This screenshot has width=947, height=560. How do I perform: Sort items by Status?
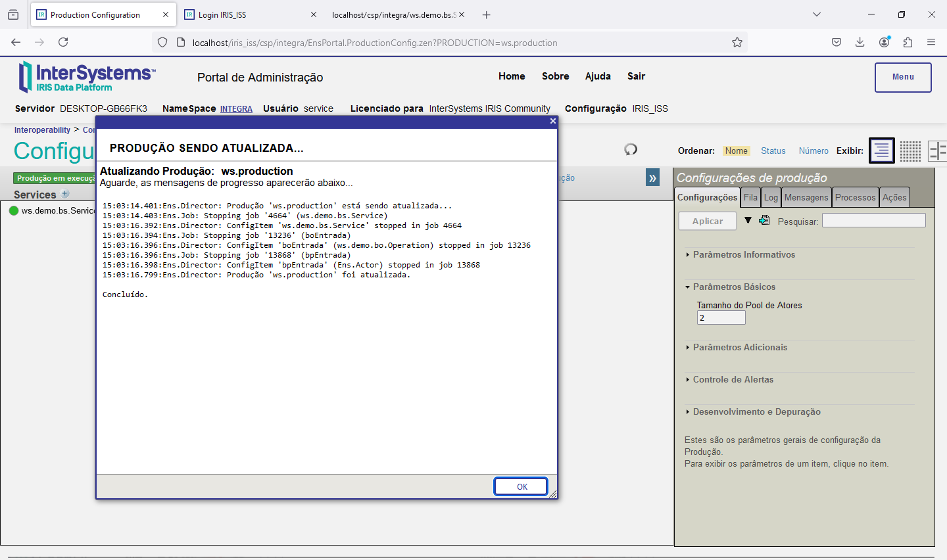pyautogui.click(x=773, y=151)
